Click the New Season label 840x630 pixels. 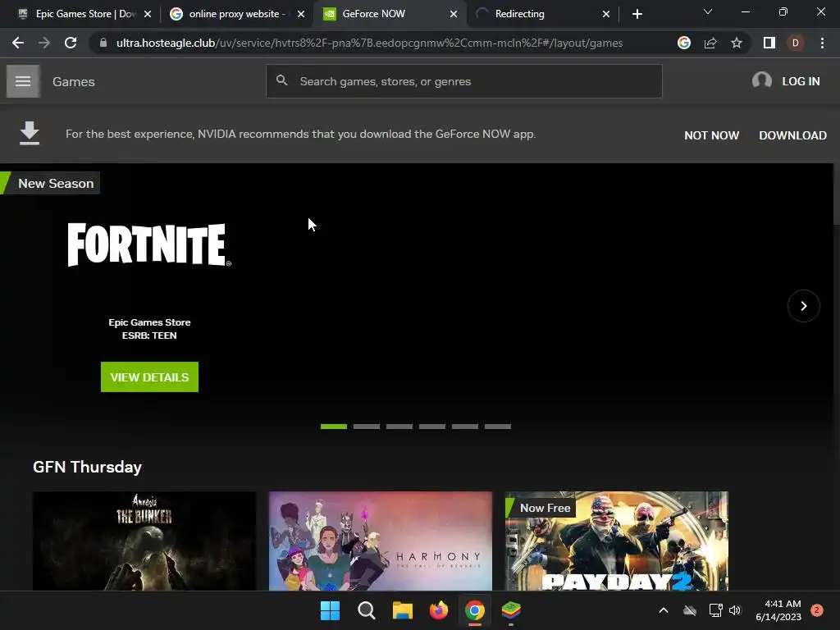(x=56, y=183)
